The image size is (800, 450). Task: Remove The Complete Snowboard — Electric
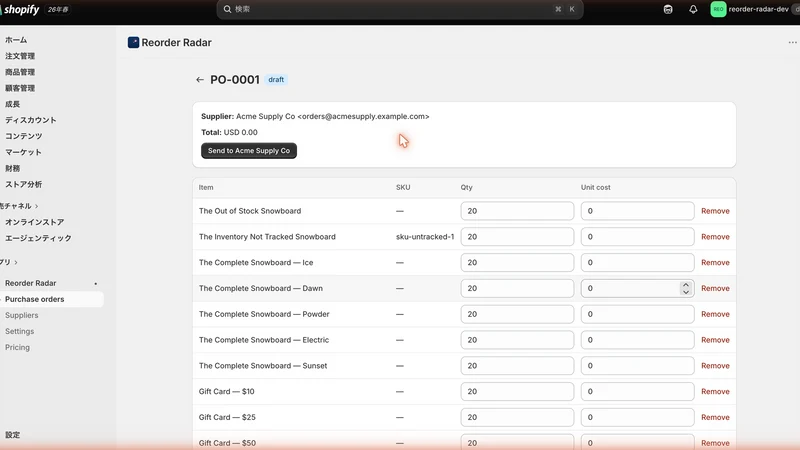(x=715, y=340)
